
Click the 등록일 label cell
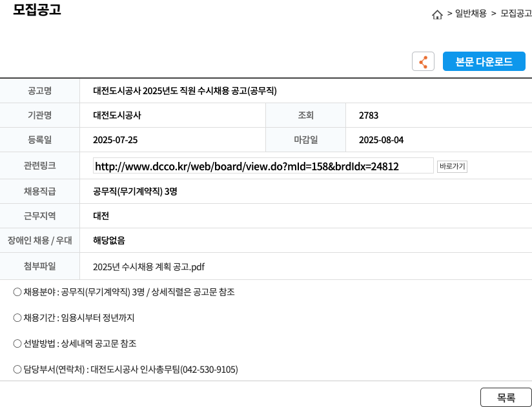[39, 140]
